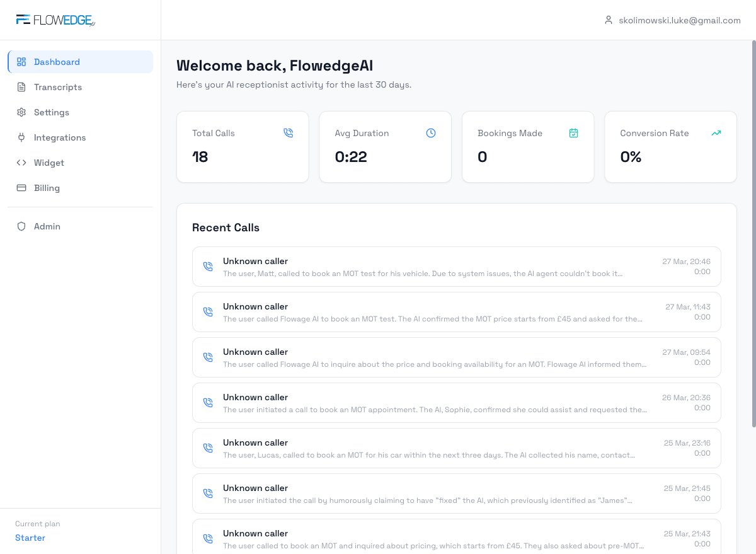Open the Billing section from sidebar

coord(47,188)
